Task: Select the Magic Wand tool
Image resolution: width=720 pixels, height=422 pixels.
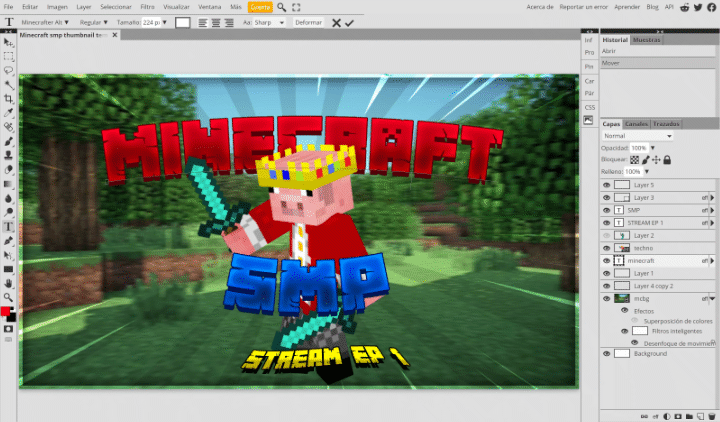Action: tap(8, 85)
